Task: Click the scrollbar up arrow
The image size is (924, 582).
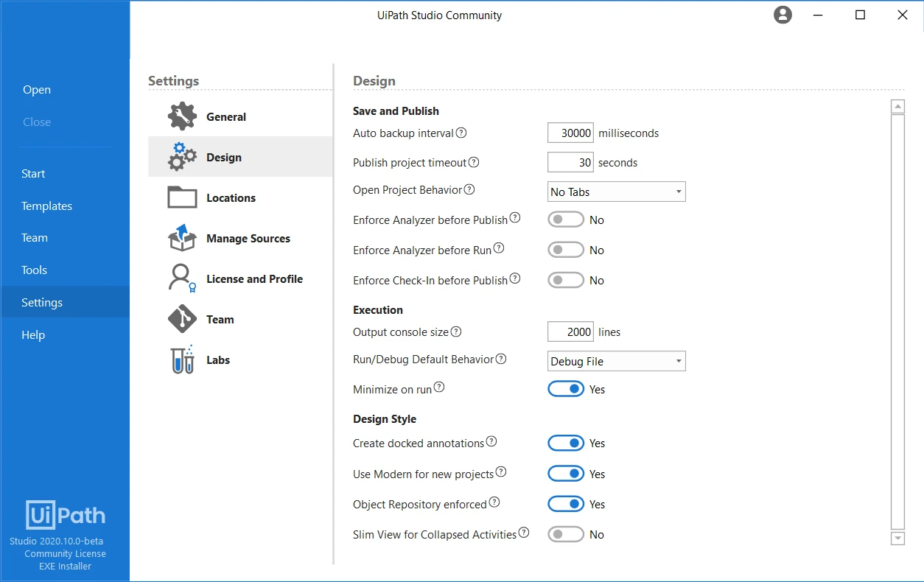Action: tap(897, 107)
